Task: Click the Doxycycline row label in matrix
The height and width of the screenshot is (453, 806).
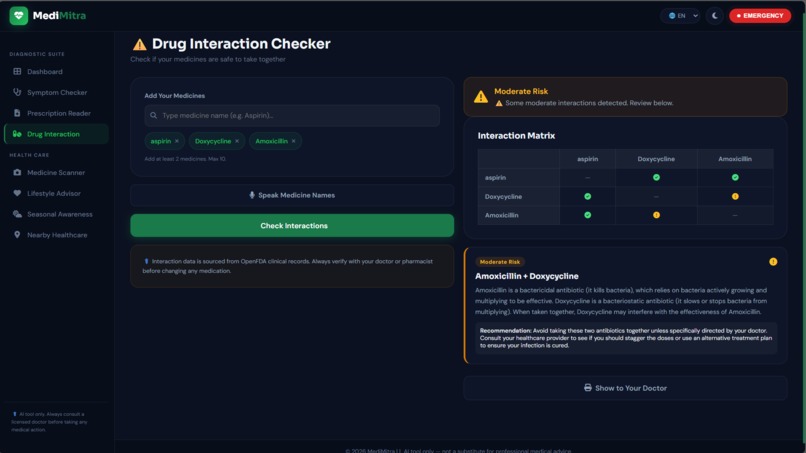Action: 503,196
